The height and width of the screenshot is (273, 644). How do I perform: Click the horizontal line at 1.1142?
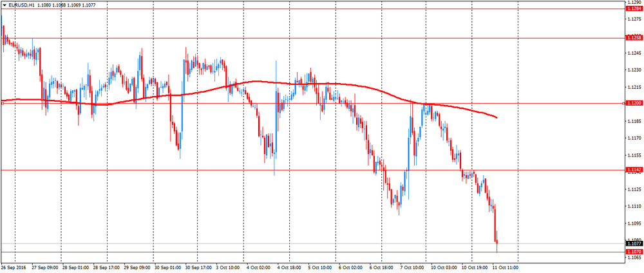312,169
